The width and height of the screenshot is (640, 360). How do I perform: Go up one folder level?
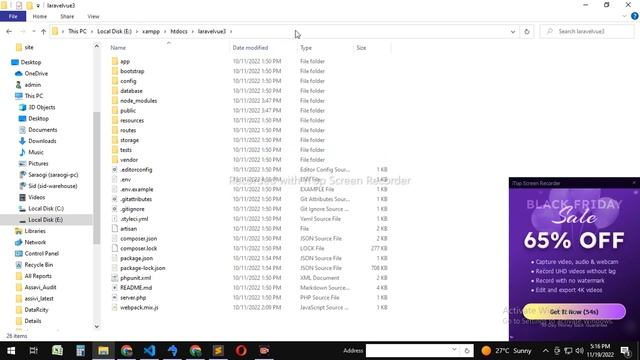[43, 31]
